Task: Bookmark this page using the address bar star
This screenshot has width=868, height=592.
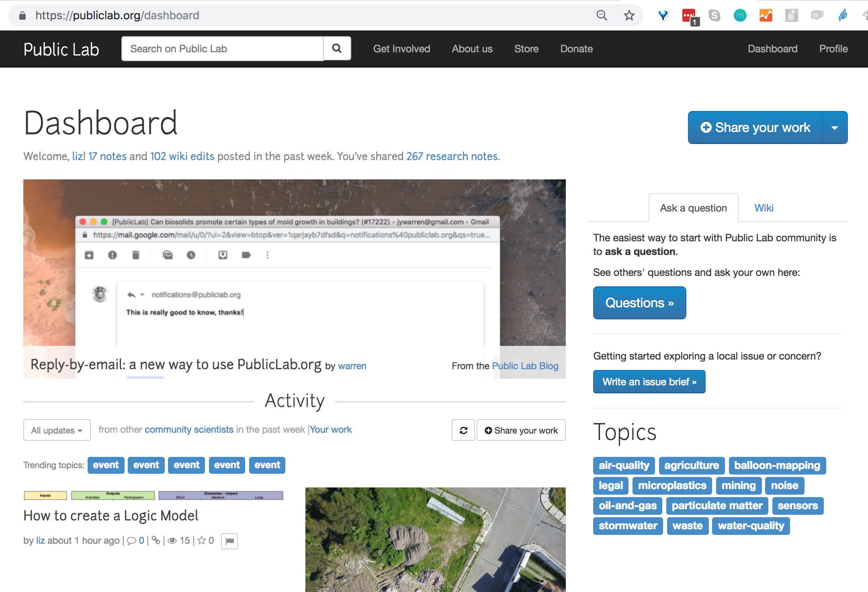Action: tap(629, 15)
